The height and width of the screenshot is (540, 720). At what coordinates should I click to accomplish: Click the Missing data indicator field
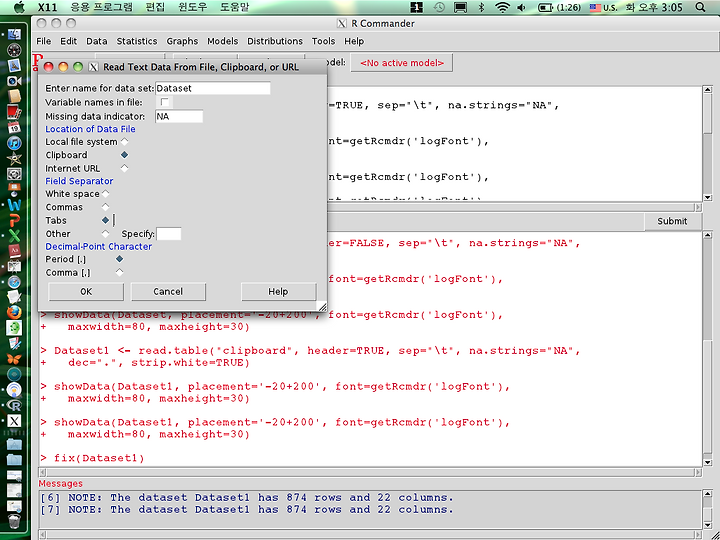179,116
